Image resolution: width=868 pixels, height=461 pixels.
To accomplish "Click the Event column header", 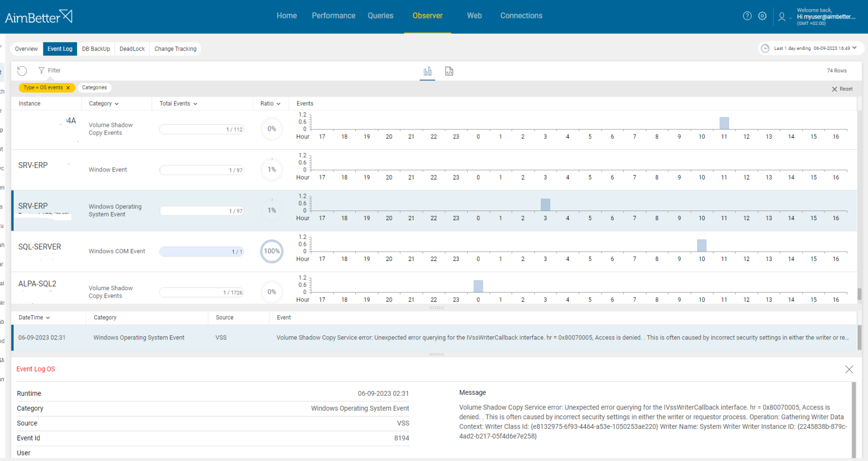I will click(284, 318).
